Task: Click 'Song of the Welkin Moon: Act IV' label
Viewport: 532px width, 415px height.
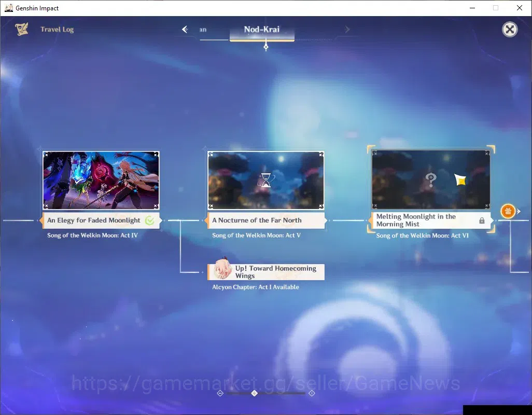Action: pyautogui.click(x=92, y=235)
